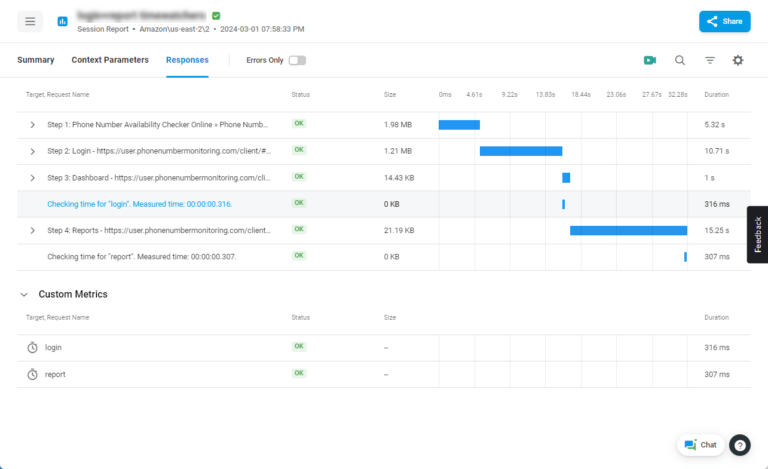Select the report custom metric name
Viewport: 768px width, 469px height.
tap(55, 375)
